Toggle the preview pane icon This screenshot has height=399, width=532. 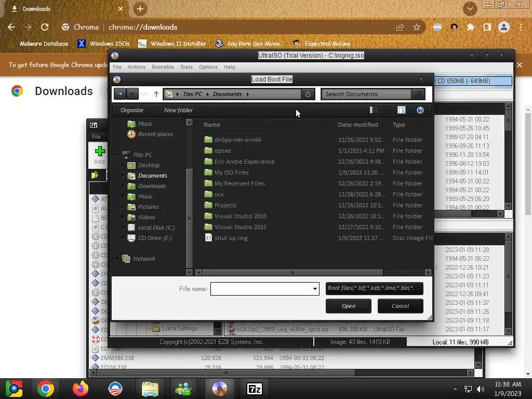pyautogui.click(x=402, y=110)
